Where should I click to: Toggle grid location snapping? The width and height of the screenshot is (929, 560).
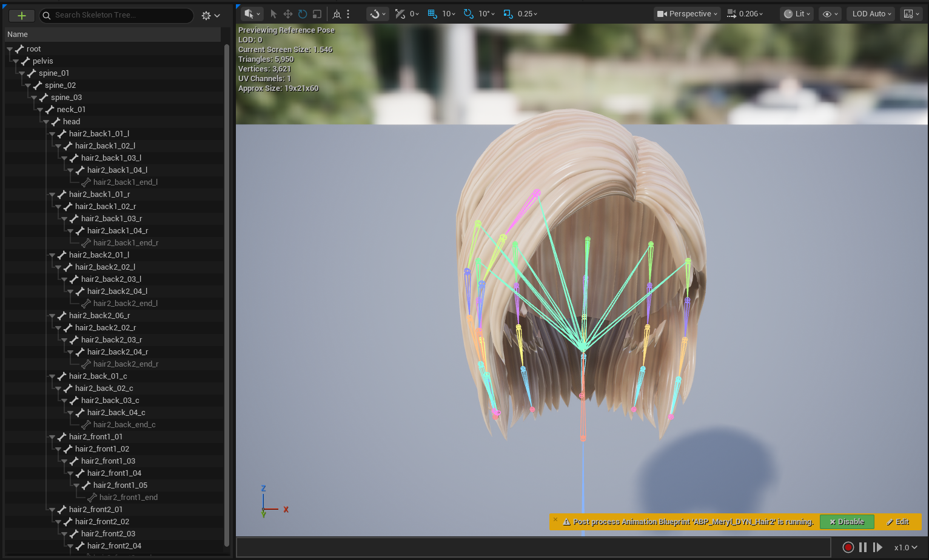[x=432, y=14]
